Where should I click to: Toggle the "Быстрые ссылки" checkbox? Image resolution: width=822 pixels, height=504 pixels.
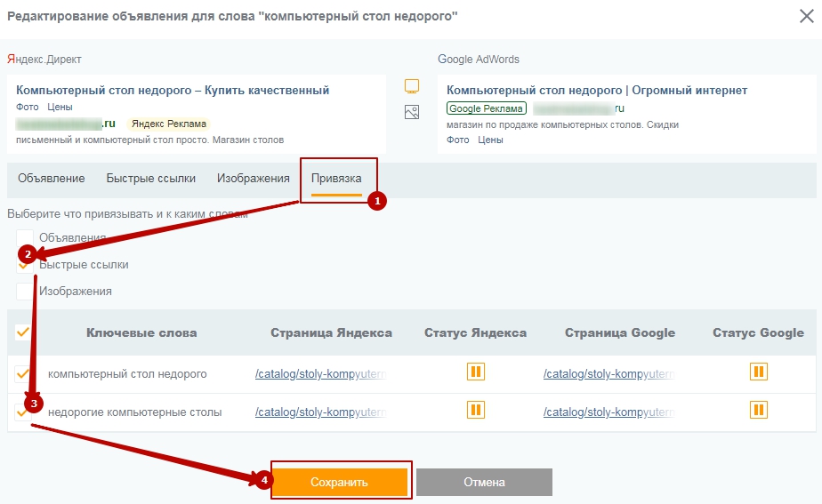pos(24,265)
